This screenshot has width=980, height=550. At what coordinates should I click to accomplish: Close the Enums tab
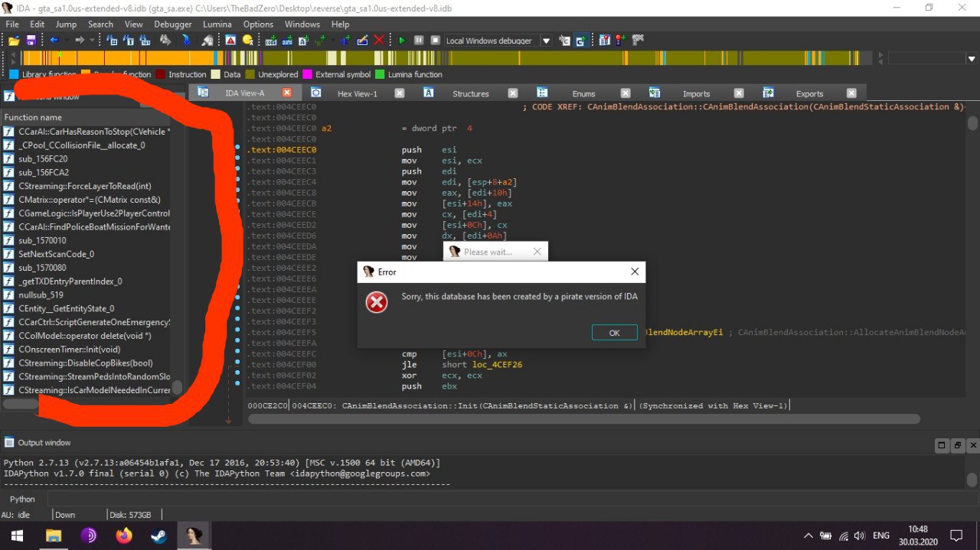click(625, 93)
